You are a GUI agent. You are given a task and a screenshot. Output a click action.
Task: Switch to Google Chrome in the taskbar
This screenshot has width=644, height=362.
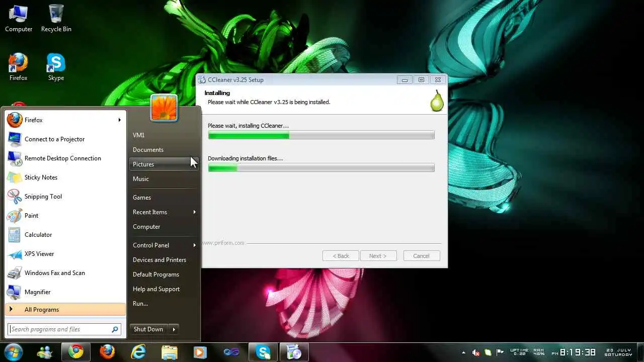(76, 352)
